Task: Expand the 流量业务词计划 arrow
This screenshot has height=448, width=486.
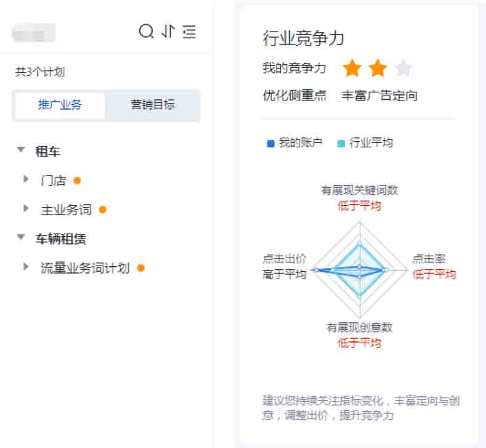Action: pos(26,267)
